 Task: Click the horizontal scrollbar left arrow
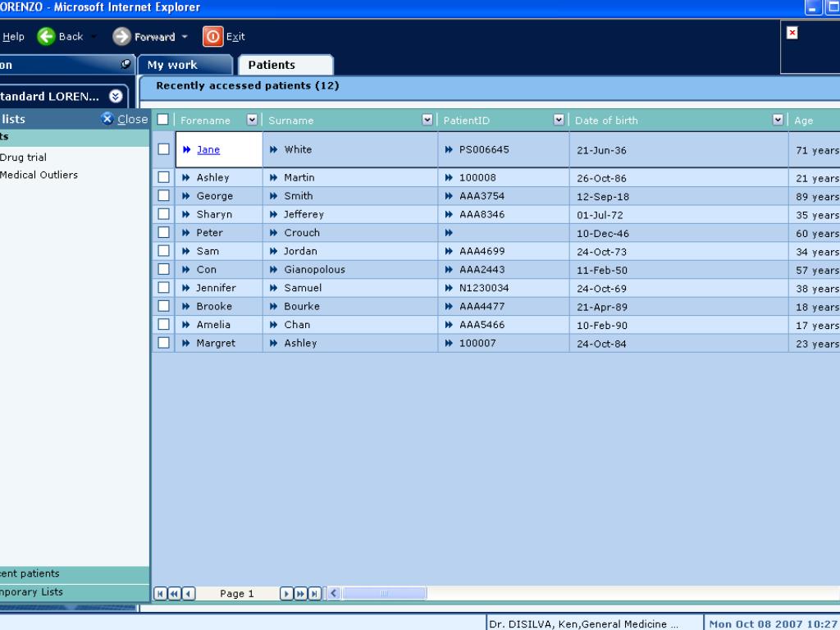click(x=335, y=593)
